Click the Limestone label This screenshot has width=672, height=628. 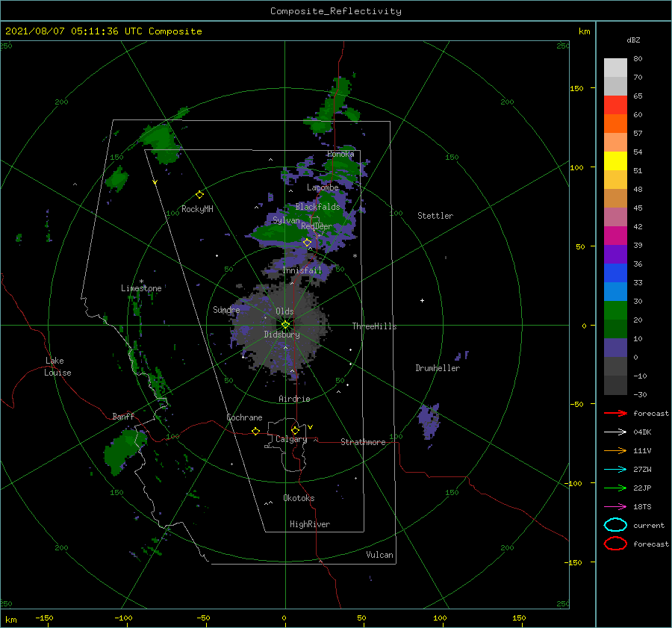point(141,288)
